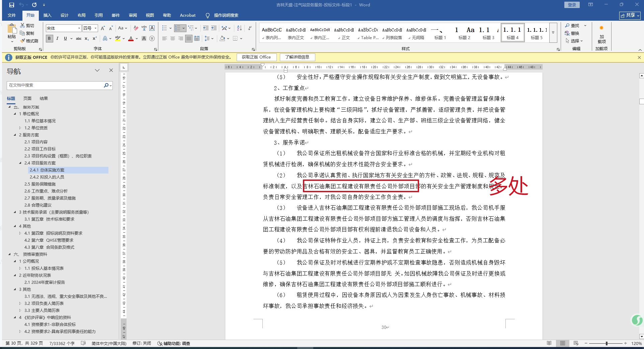644x349 pixels.
Task: Click the Clear Formatting eraser icon
Action: [136, 28]
